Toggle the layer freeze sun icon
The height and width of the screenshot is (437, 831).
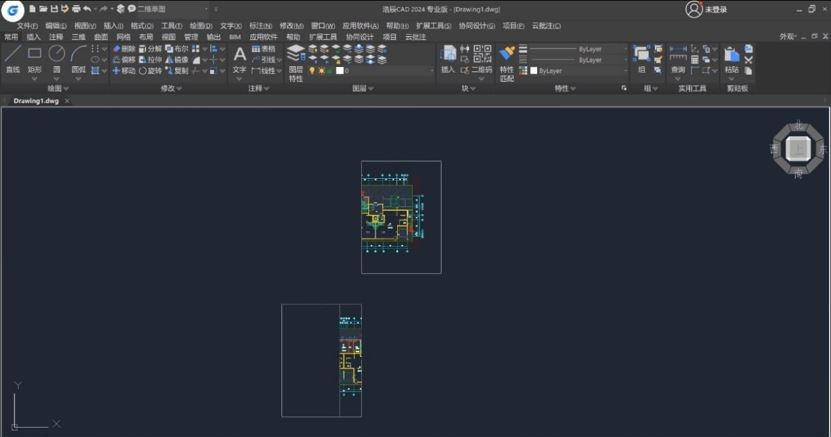pos(321,70)
